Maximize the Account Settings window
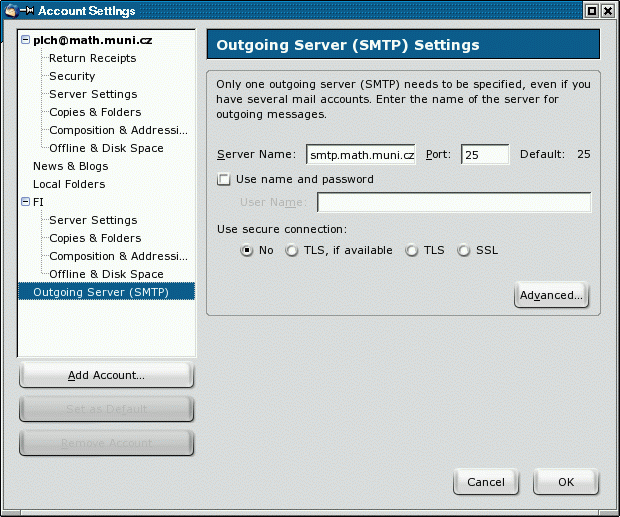Viewport: 620px width, 517px height. tap(592, 11)
